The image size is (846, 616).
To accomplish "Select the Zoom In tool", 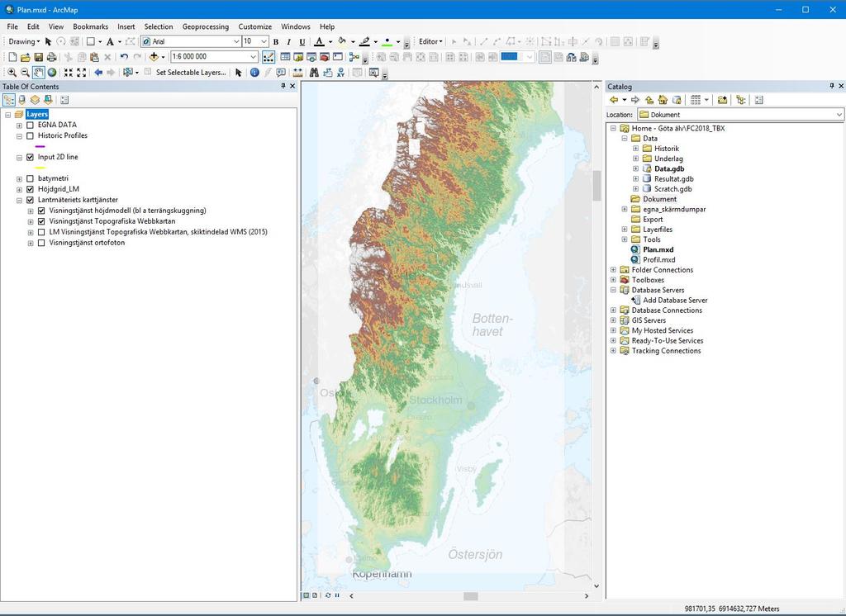I will pos(12,73).
